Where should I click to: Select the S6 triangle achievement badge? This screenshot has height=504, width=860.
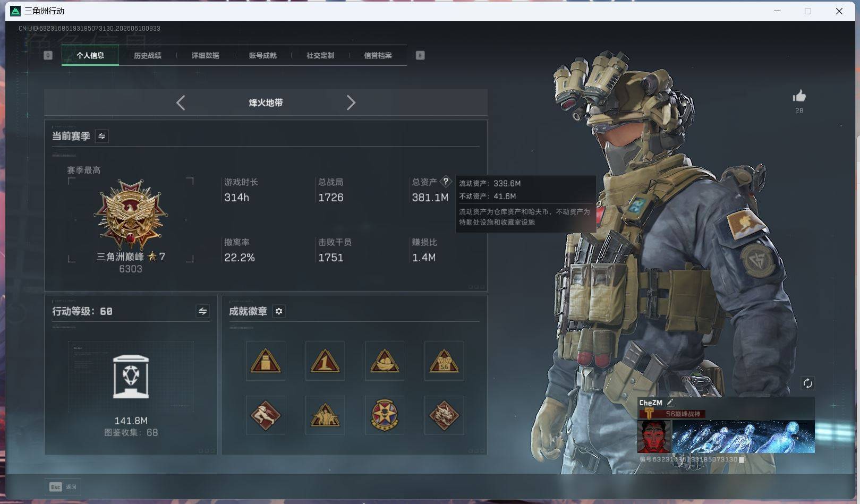(x=444, y=361)
